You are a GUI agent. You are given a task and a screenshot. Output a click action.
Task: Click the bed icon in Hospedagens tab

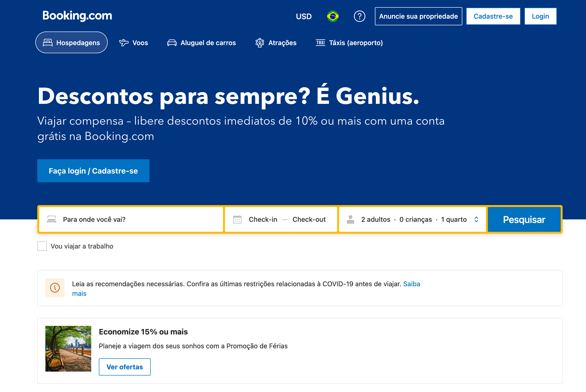48,43
